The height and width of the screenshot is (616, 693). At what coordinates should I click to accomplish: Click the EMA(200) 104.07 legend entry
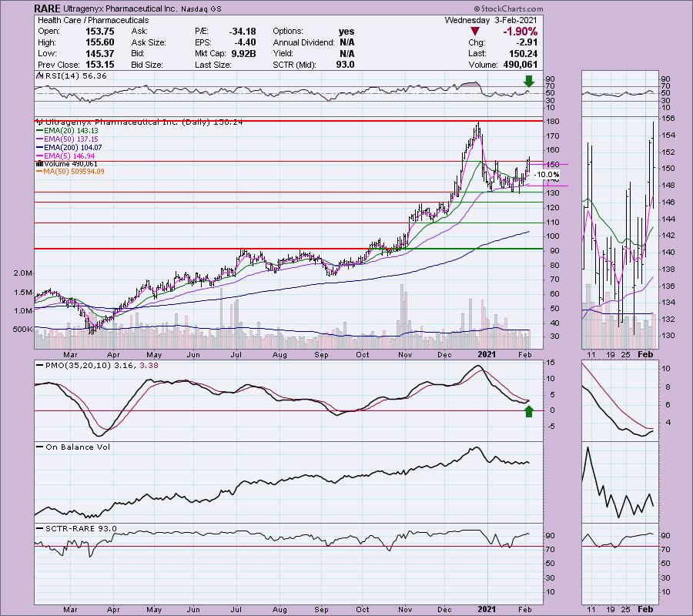pyautogui.click(x=69, y=148)
